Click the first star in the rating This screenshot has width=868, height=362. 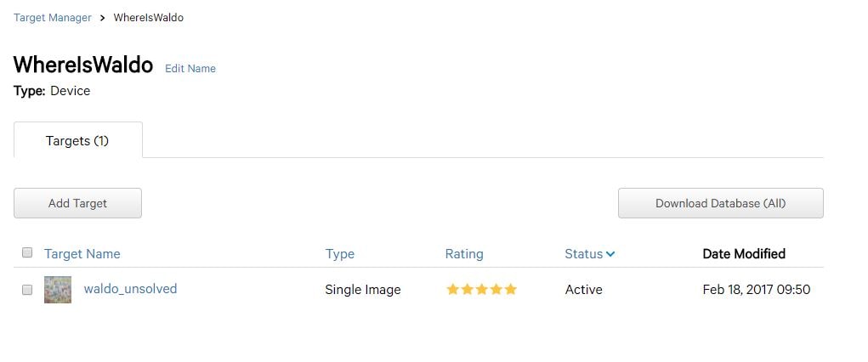[x=453, y=289]
